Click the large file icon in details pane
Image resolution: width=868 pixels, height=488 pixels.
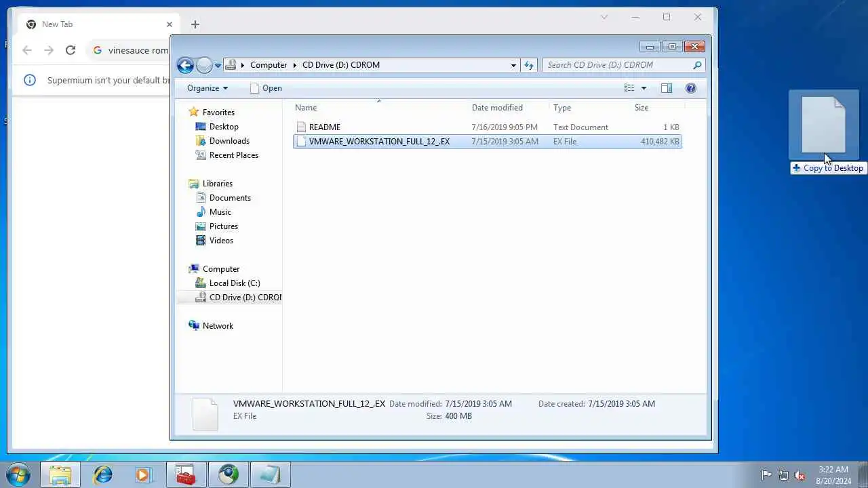[x=205, y=413]
